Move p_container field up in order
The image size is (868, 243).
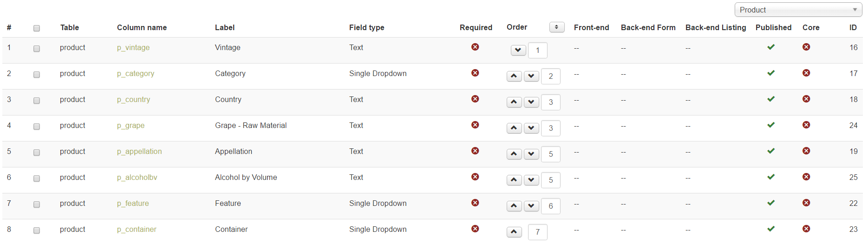(x=514, y=232)
